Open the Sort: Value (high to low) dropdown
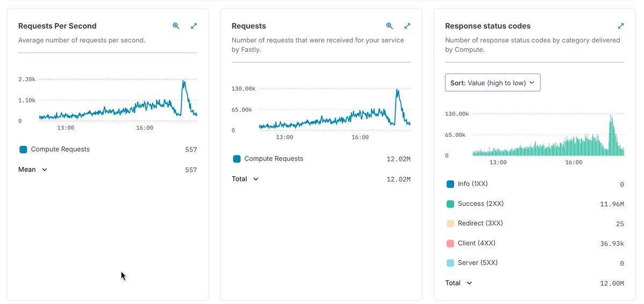The width and height of the screenshot is (644, 304). pos(493,83)
